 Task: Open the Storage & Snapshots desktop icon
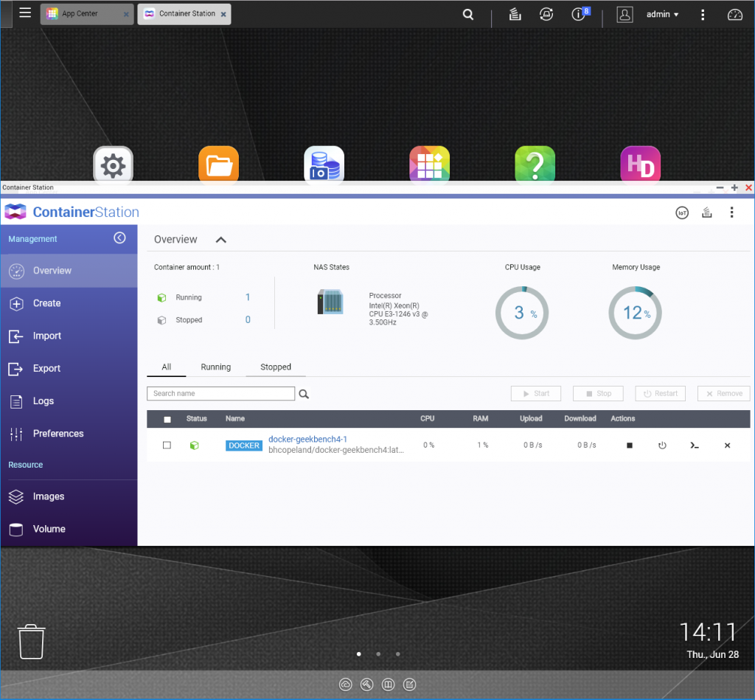[324, 164]
